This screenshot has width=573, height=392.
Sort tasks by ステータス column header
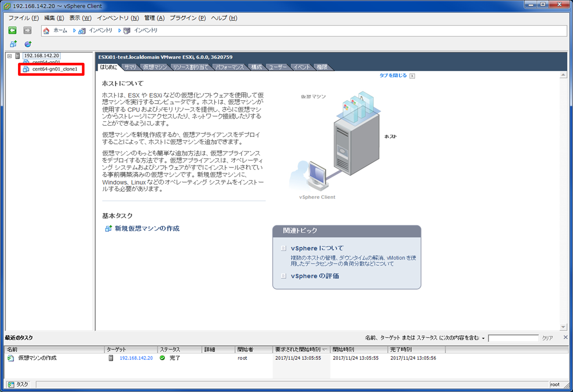180,350
